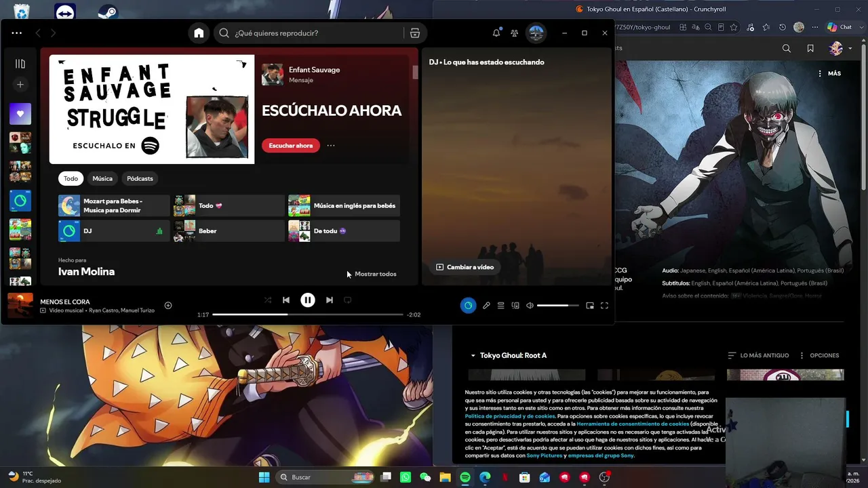The image size is (868, 488).
Task: Open the Spotify miniplayer
Action: click(x=590, y=306)
